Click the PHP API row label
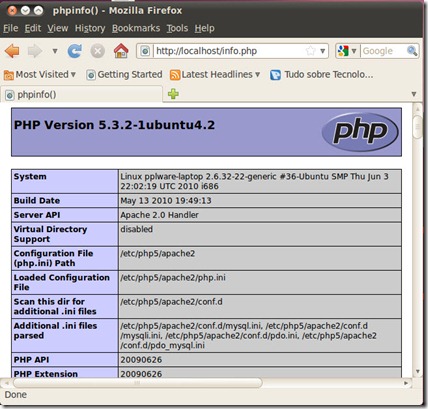 click(x=31, y=360)
